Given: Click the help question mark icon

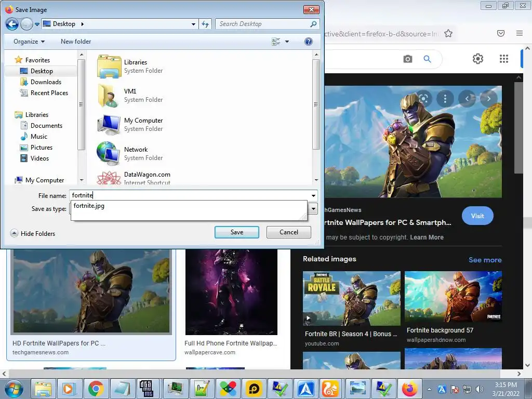Looking at the screenshot, I should tap(309, 42).
